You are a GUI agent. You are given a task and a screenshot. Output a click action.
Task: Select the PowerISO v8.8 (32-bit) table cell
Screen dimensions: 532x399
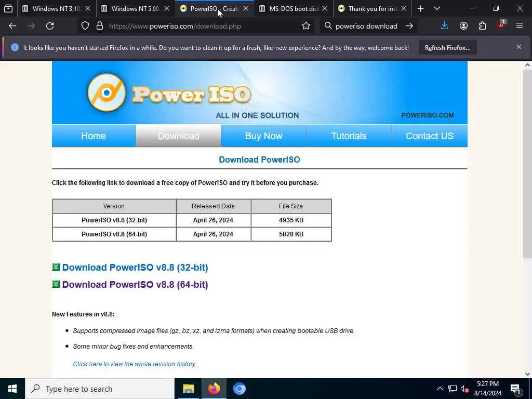point(114,220)
